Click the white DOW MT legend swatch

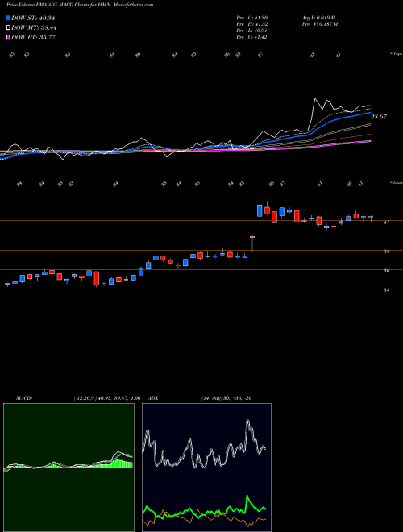pos(9,28)
